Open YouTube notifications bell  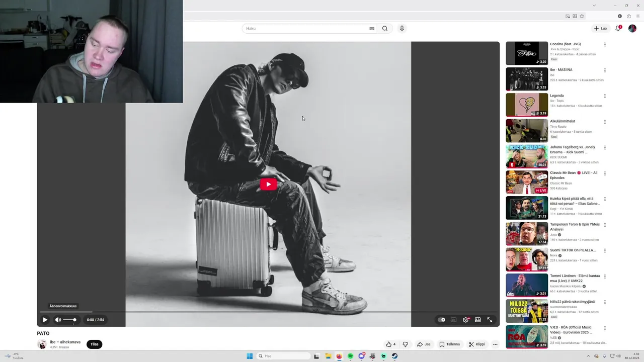pyautogui.click(x=618, y=29)
